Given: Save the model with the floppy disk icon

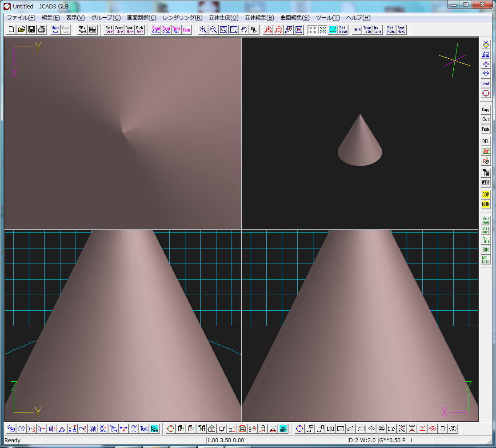Looking at the screenshot, I should 32,30.
